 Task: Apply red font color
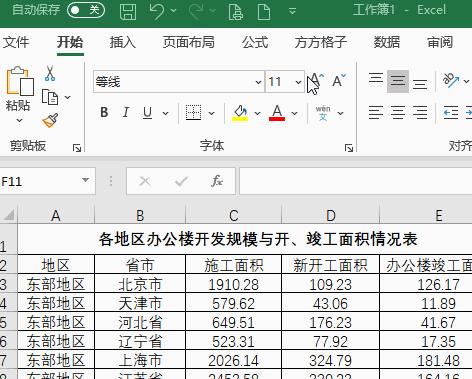pyautogui.click(x=277, y=113)
